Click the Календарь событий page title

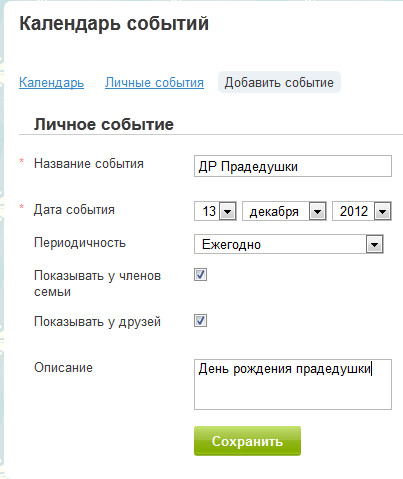coord(114,24)
